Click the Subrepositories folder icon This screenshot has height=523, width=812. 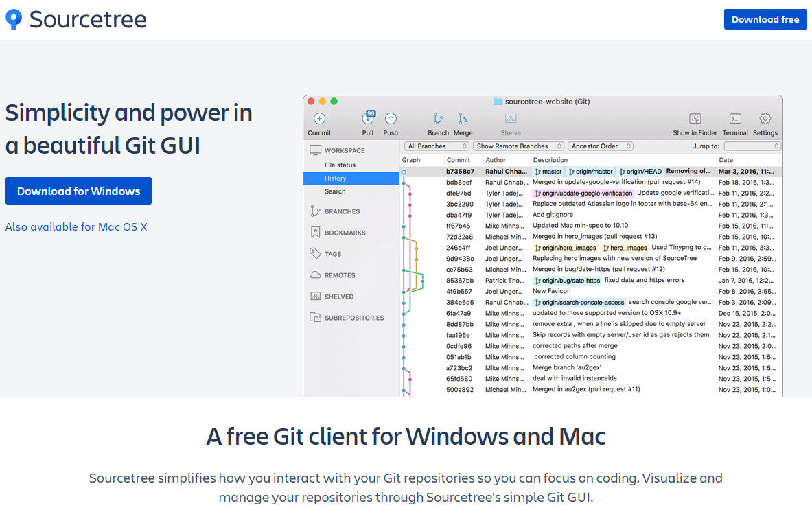coord(315,317)
